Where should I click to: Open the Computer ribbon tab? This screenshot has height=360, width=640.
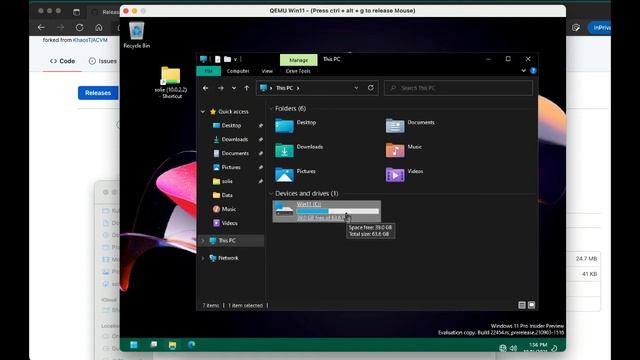(238, 71)
